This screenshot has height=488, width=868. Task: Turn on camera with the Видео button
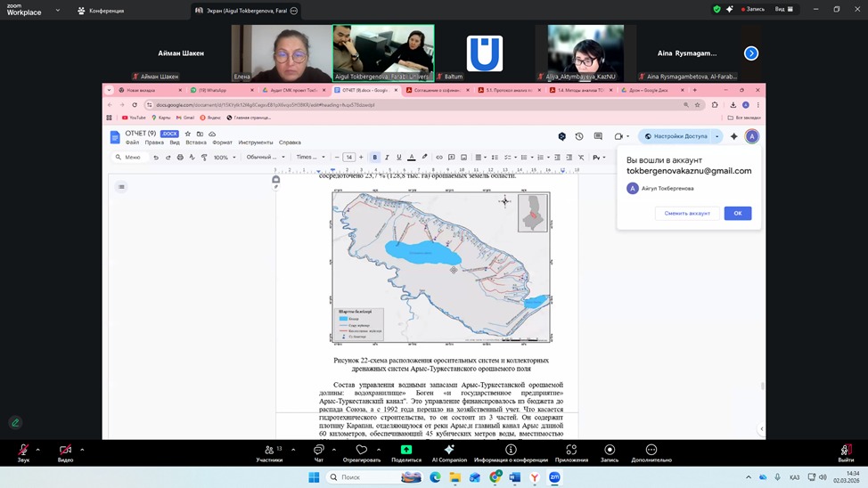[65, 451]
